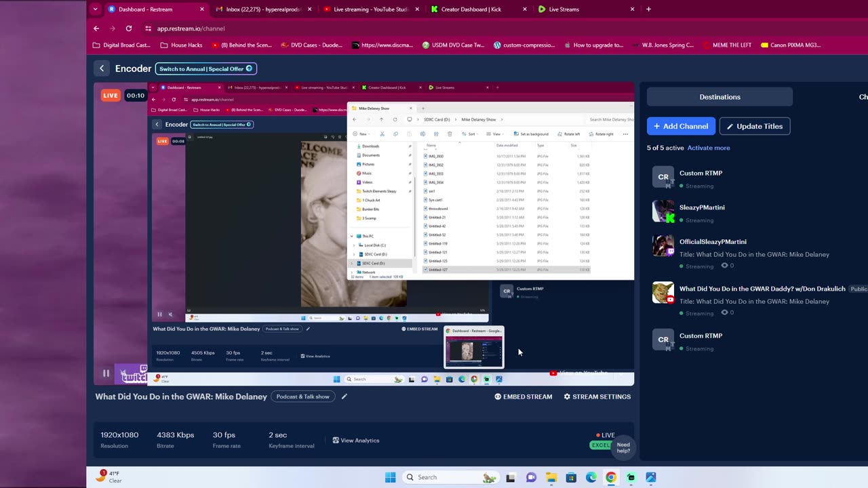Close the Creator Dashboard | Kick tab
The height and width of the screenshot is (488, 868).
(525, 9)
